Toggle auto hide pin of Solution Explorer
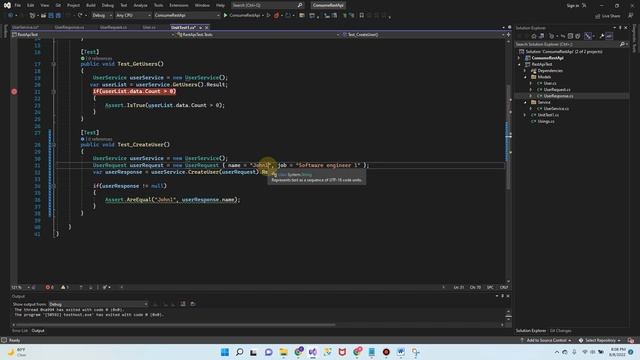 (620, 28)
